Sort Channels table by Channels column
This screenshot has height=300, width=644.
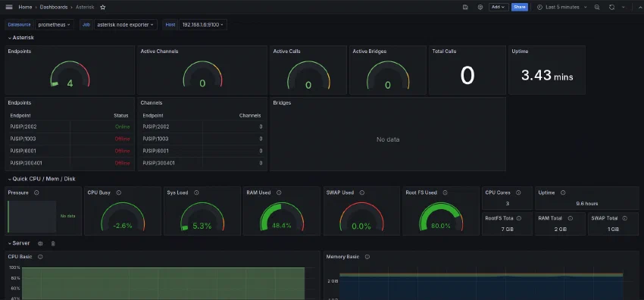point(250,116)
